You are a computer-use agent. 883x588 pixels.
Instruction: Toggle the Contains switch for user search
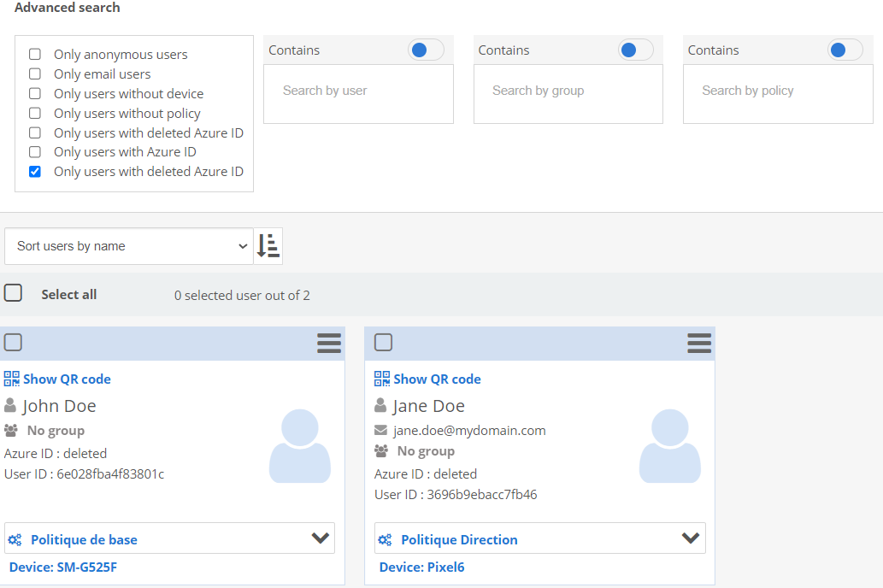click(426, 50)
